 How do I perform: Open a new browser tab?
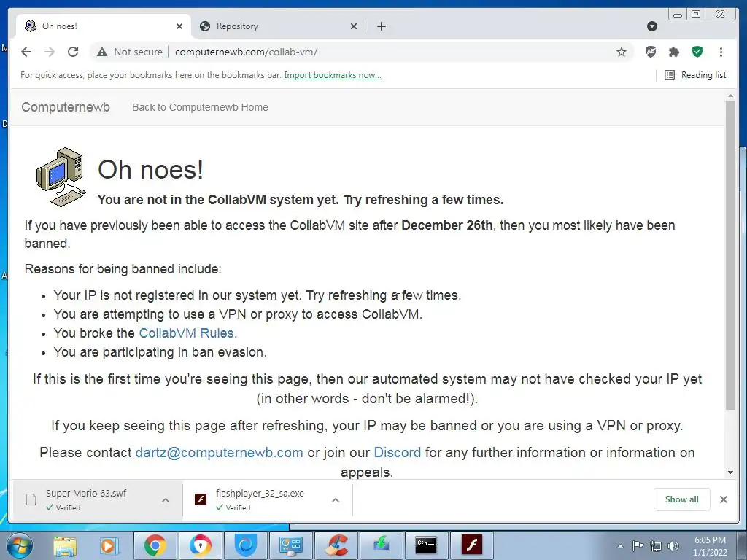(381, 26)
